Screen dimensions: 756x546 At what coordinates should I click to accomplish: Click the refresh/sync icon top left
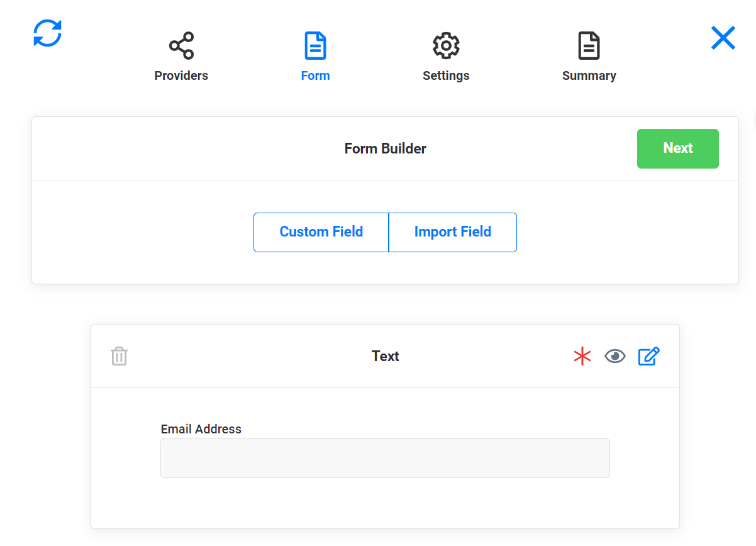tap(47, 34)
